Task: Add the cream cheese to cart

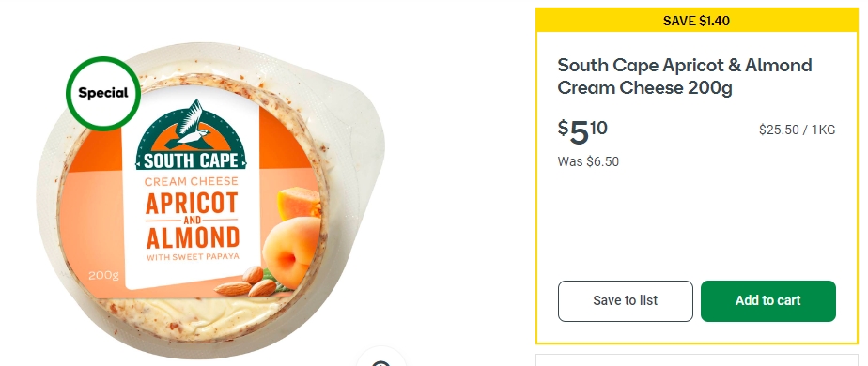Action: pos(767,300)
